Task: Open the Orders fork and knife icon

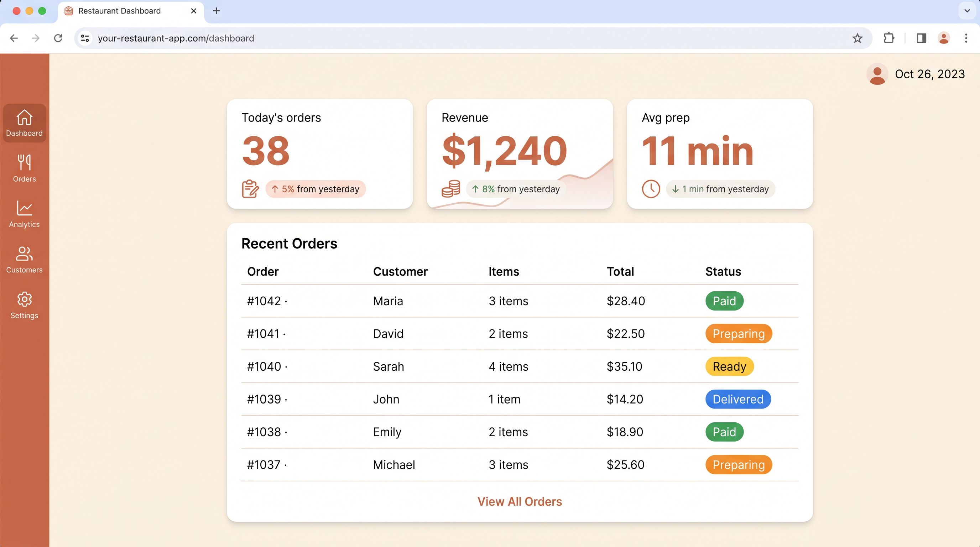Action: click(x=24, y=162)
